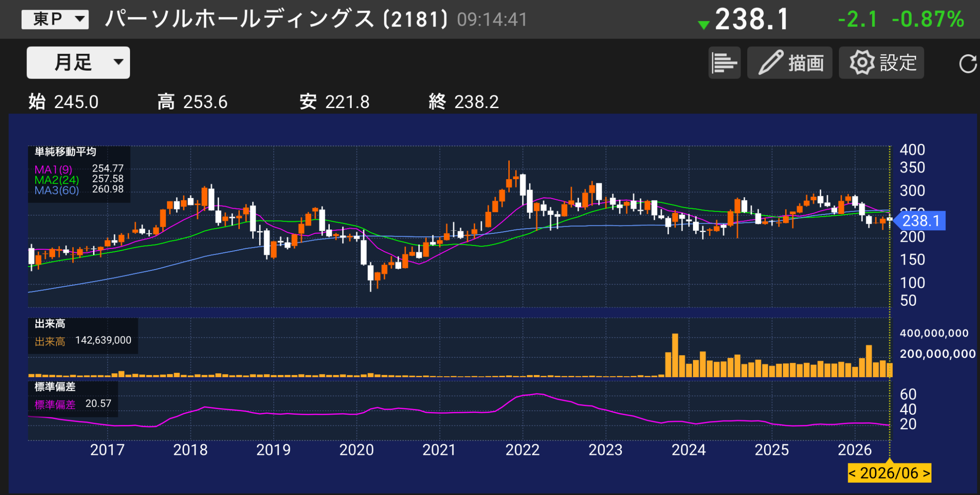Click the 始 245.0 opening price
Viewport: 980px width, 495px height.
pyautogui.click(x=63, y=102)
